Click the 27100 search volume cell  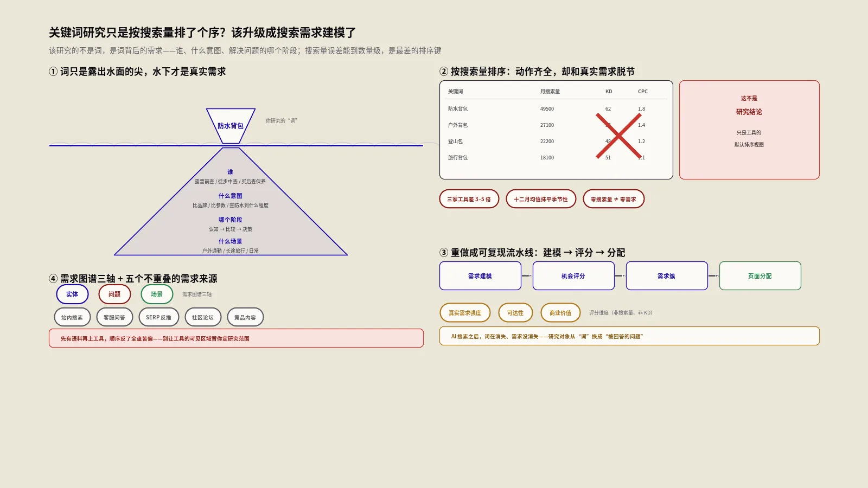(x=547, y=125)
